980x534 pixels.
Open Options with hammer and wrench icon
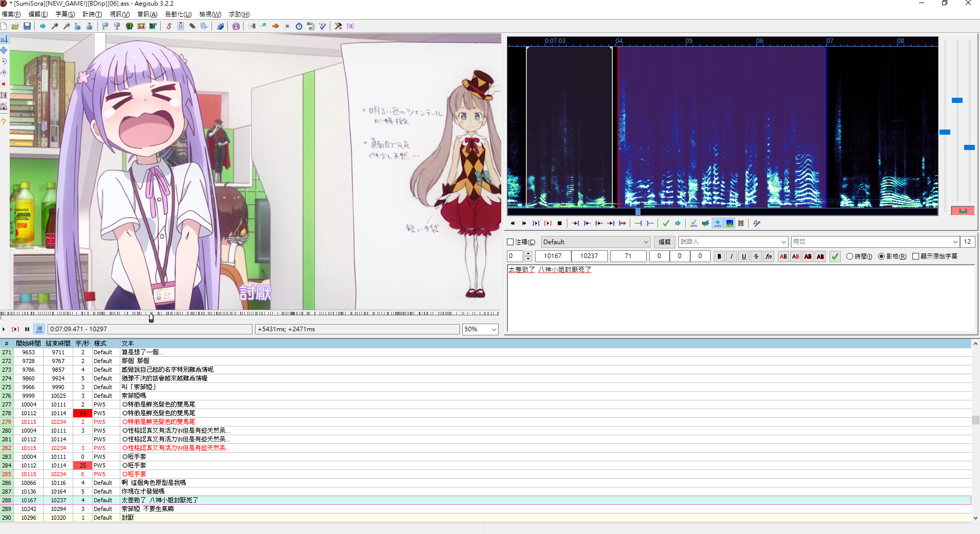(x=338, y=26)
